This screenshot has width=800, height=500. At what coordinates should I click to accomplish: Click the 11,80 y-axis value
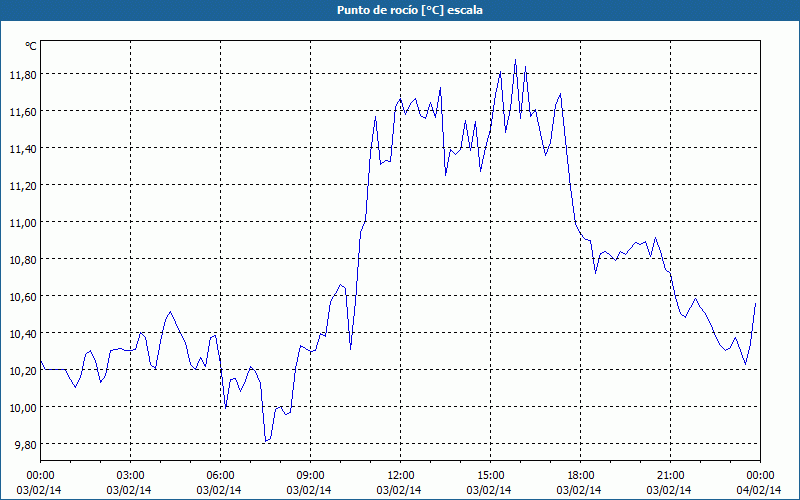(23, 74)
